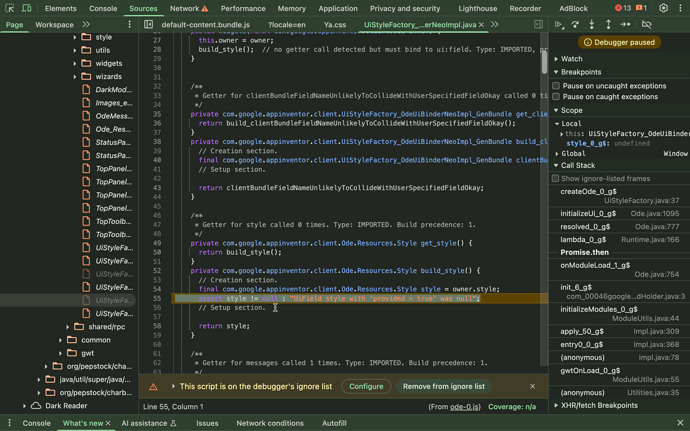The image size is (690, 431).
Task: Follow the ode-0.js source link
Action: point(464,407)
